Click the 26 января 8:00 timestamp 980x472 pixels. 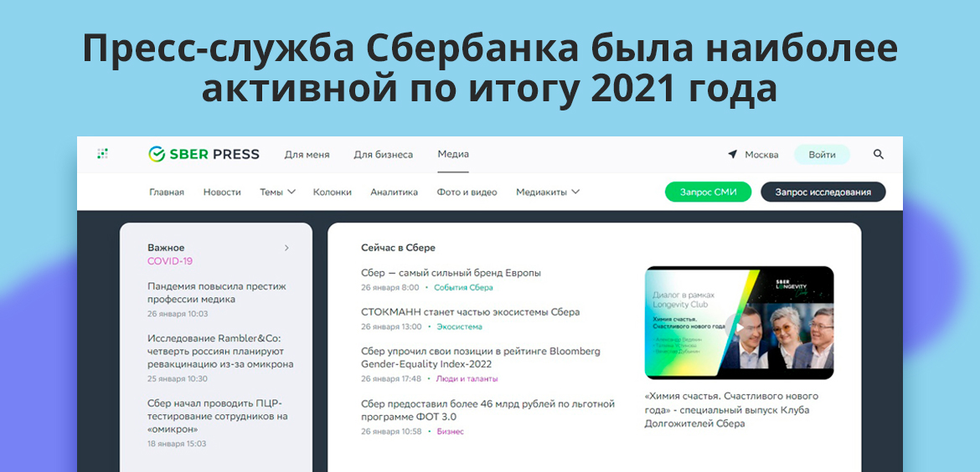390,288
